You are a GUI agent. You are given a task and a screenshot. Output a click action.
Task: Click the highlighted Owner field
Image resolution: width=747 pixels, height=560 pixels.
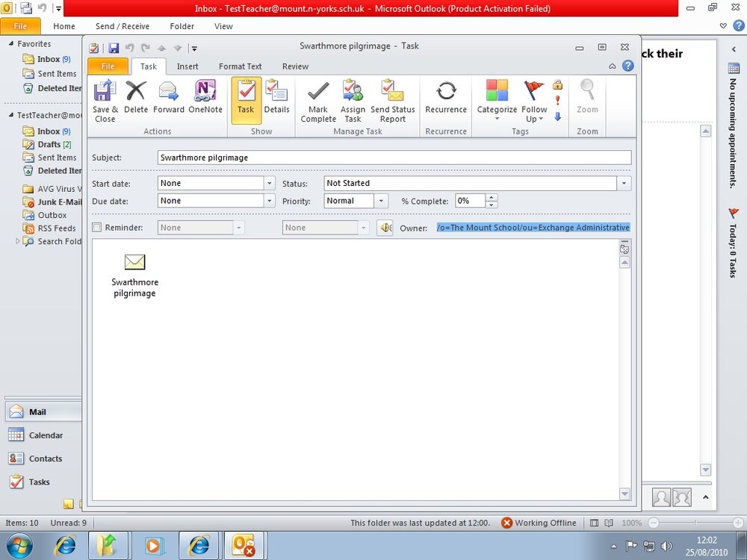(x=533, y=228)
